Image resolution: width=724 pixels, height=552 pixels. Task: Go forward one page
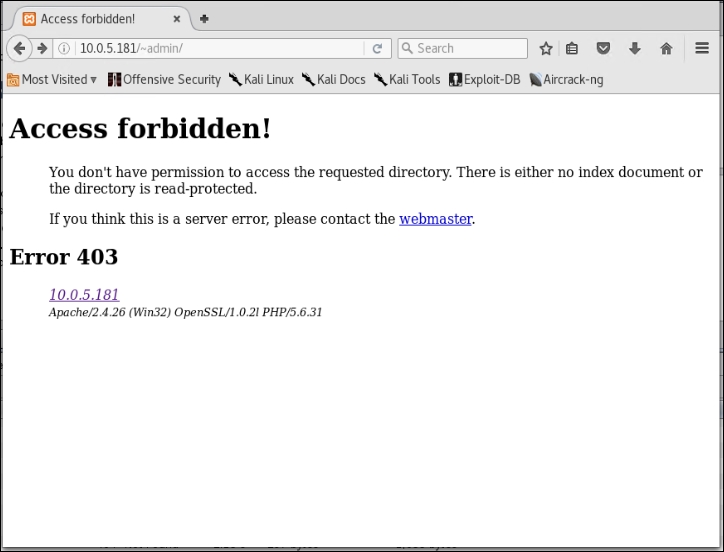click(x=42, y=48)
